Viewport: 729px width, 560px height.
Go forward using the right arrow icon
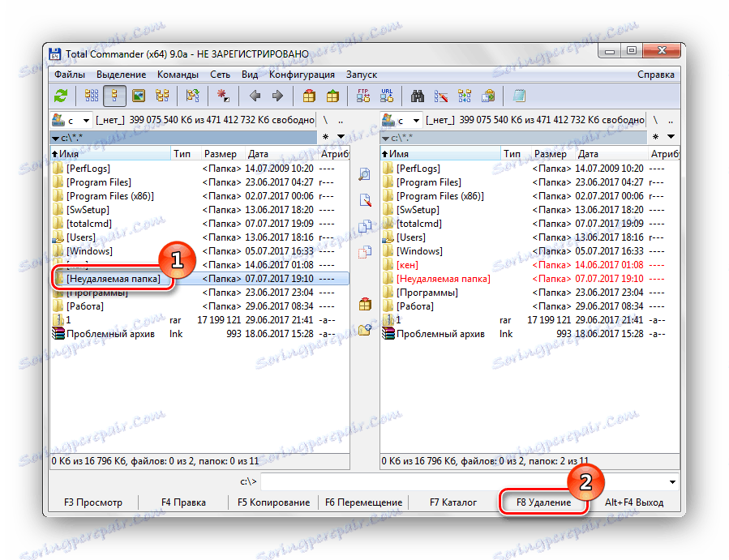click(277, 96)
